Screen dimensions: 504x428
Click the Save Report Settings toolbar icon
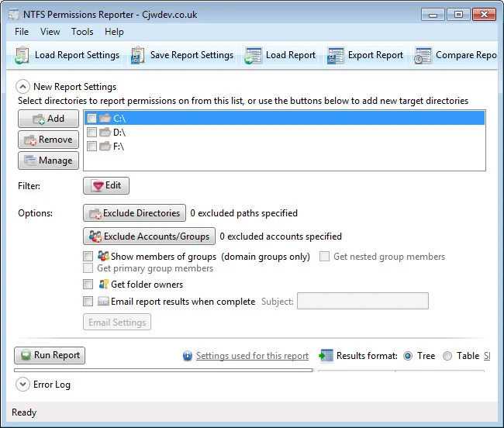click(138, 55)
